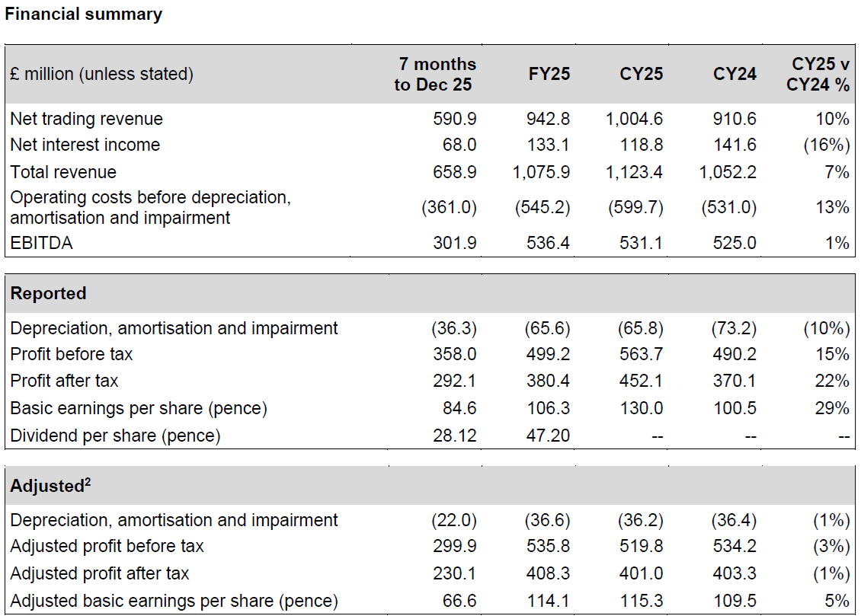Screen dimensions: 861x616
Task: Select the FY25 column header
Action: tap(549, 74)
